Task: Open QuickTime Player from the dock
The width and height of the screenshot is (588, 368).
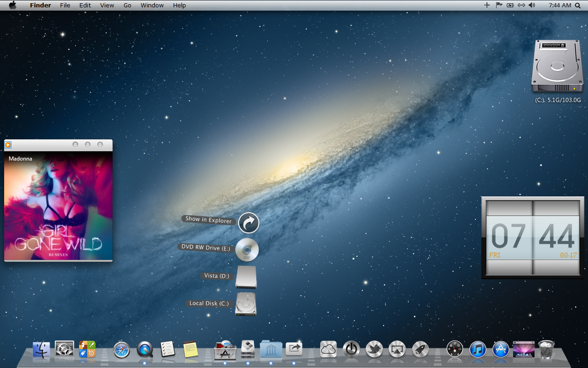Action: (x=145, y=350)
